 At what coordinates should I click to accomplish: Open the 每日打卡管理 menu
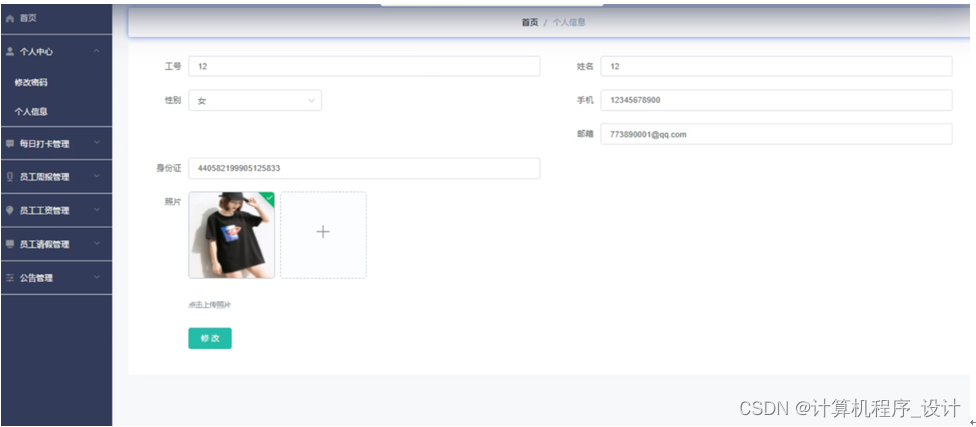click(57, 144)
